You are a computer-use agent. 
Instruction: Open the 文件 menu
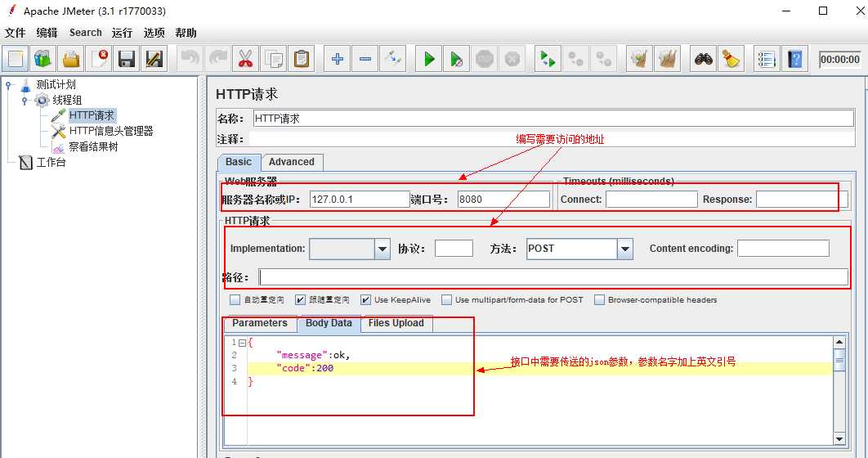(x=15, y=33)
